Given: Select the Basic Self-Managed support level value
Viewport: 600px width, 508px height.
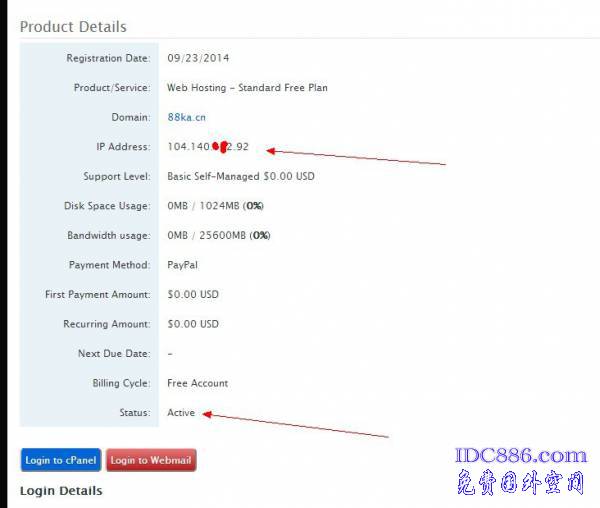Looking at the screenshot, I should [241, 176].
